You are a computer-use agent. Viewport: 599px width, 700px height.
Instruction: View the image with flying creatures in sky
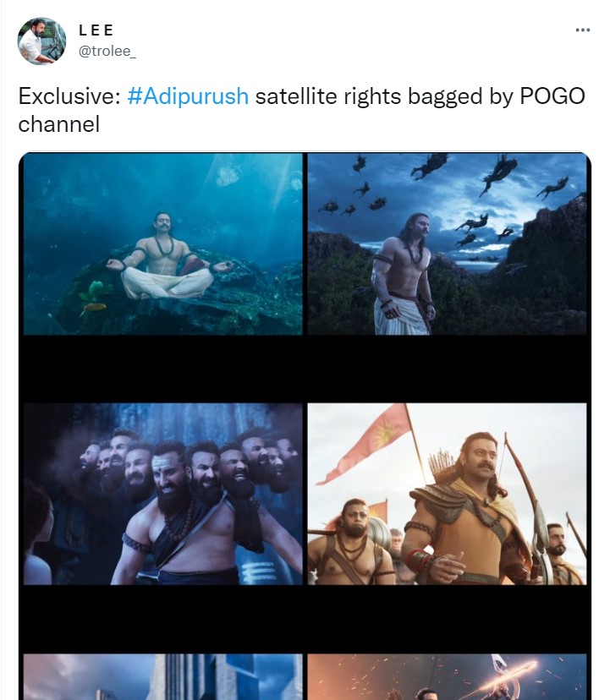click(447, 244)
